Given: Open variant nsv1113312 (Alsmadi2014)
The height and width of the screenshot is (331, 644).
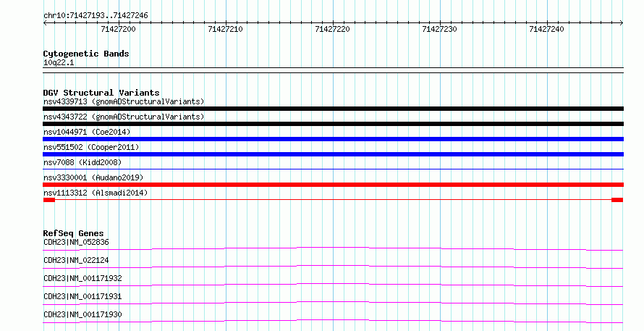Looking at the screenshot, I should [96, 193].
